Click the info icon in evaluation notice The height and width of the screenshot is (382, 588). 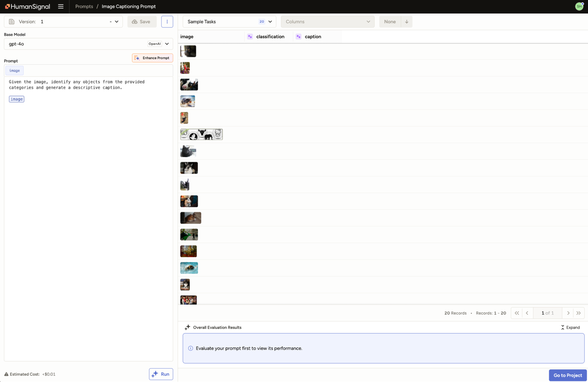(190, 348)
